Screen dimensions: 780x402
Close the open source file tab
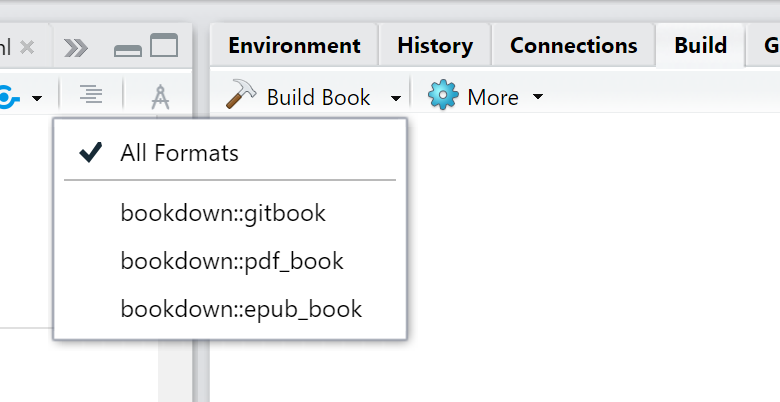pos(27,46)
